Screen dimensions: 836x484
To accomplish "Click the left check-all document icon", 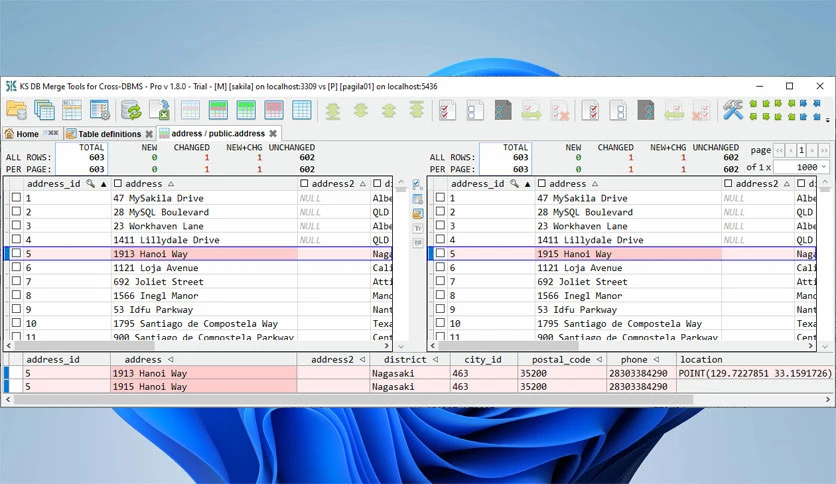I will point(447,110).
